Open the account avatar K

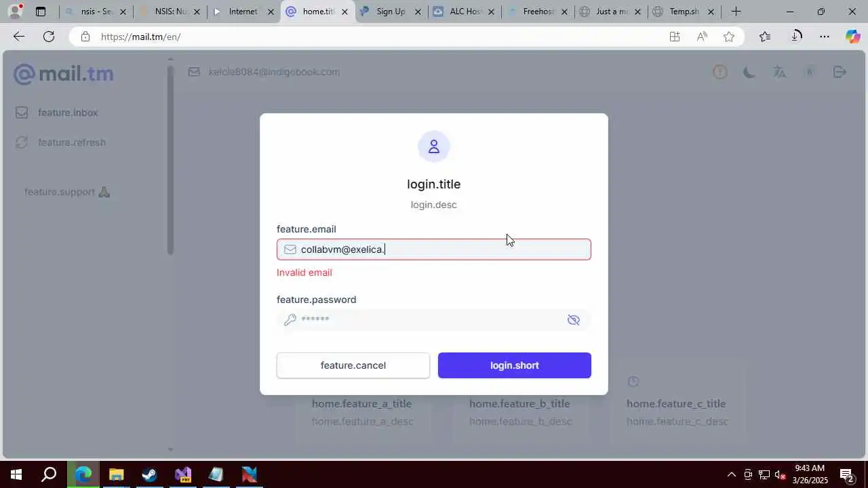coord(809,72)
